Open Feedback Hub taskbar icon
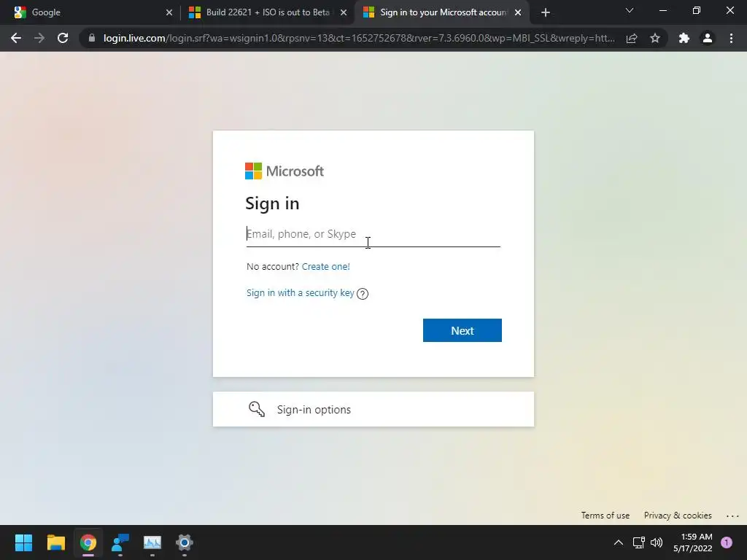Screen dimensions: 747x560 tap(120, 542)
